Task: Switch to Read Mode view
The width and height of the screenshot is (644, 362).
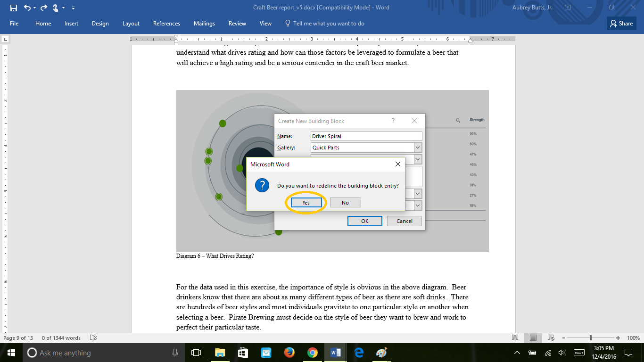Action: 515,338
